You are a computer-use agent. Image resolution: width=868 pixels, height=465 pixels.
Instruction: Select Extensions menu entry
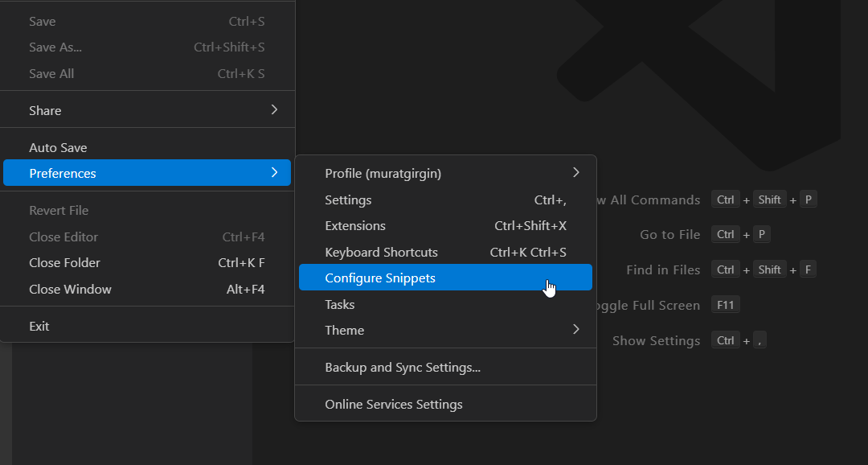(445, 225)
